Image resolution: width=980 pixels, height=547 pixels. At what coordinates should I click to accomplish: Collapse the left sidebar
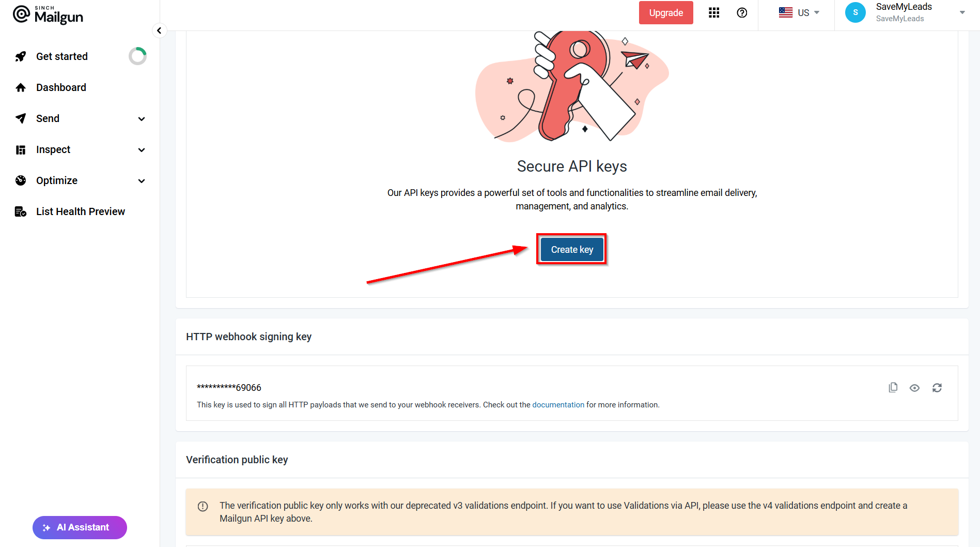pyautogui.click(x=159, y=31)
